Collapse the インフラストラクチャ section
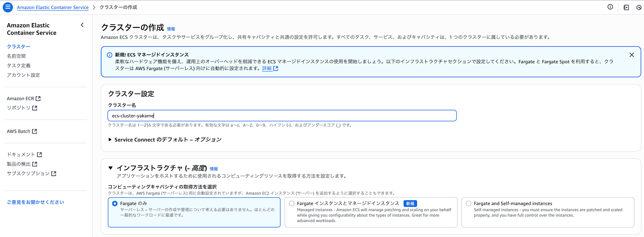Image resolution: width=644 pixels, height=237 pixels. point(110,168)
